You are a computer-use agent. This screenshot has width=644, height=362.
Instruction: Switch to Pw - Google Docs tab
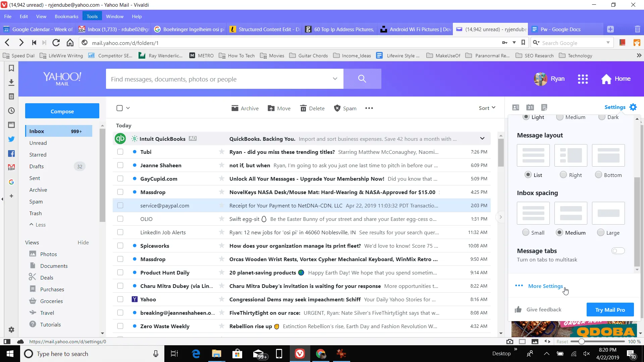click(x=565, y=29)
